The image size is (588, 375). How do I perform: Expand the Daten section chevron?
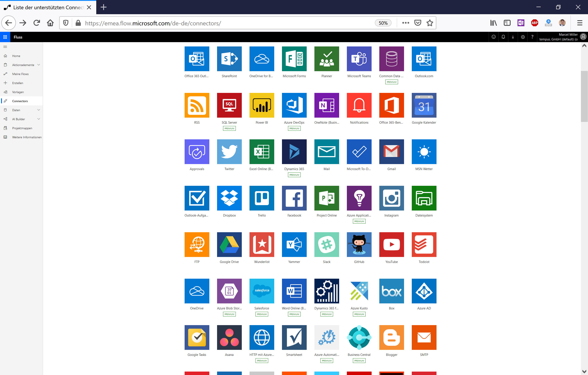[39, 110]
